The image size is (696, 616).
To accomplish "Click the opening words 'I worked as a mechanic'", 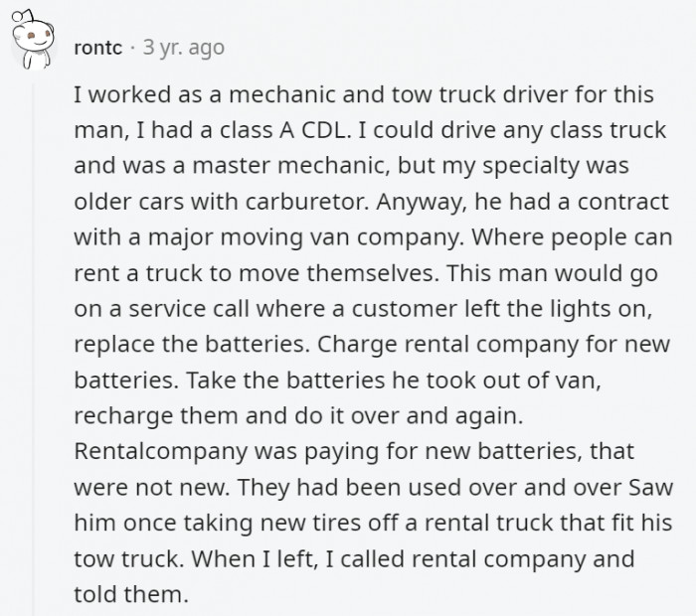I will (x=187, y=94).
